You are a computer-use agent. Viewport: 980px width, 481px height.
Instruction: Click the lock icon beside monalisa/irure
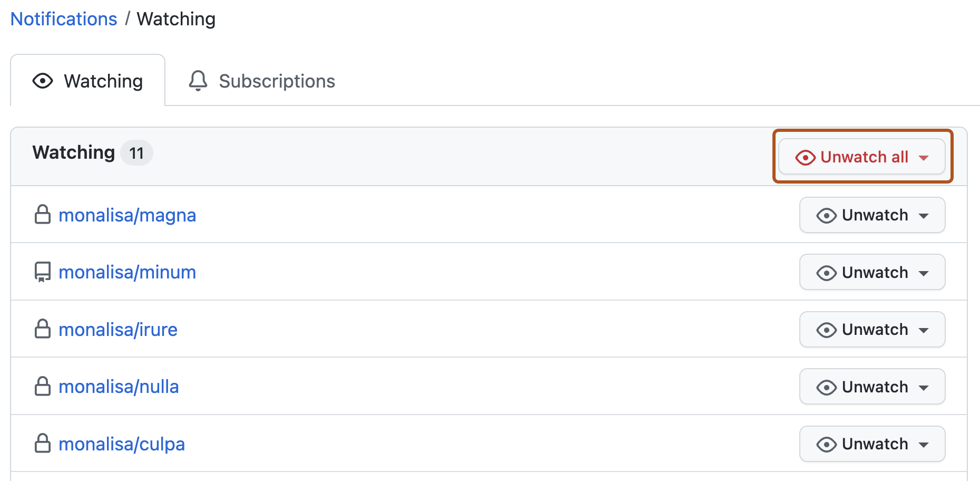[43, 329]
